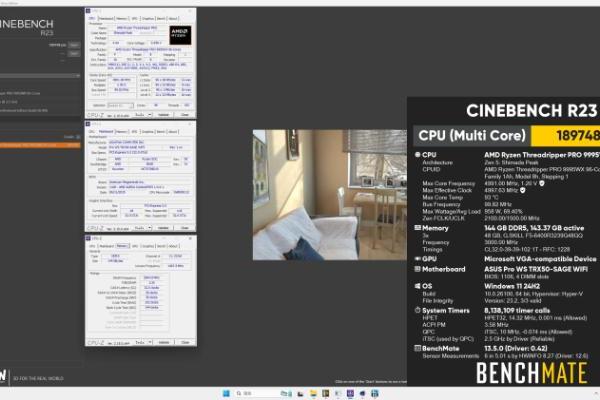Click the rendered living room image

point(330,195)
